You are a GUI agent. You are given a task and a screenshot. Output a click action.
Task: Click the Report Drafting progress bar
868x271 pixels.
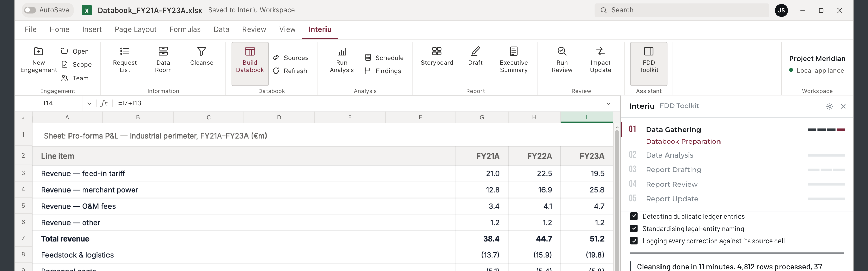826,170
